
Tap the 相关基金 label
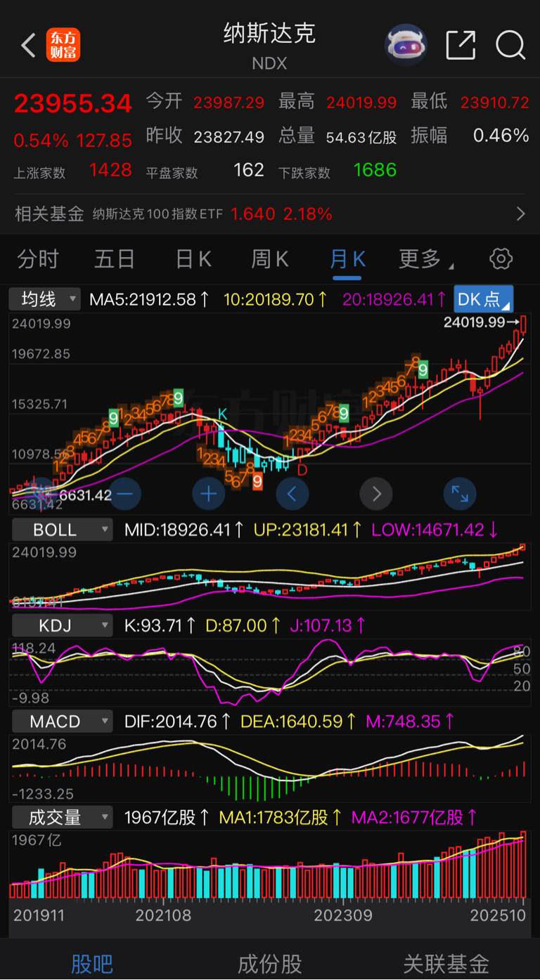click(49, 214)
